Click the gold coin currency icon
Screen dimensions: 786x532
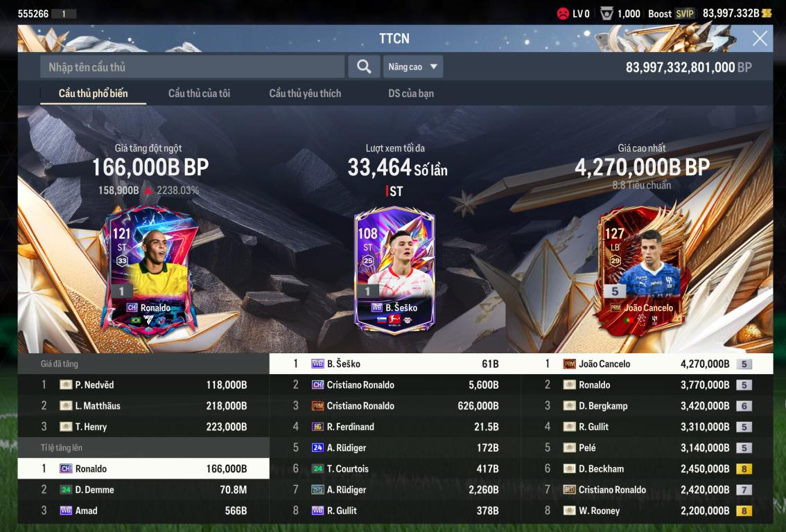pos(767,14)
